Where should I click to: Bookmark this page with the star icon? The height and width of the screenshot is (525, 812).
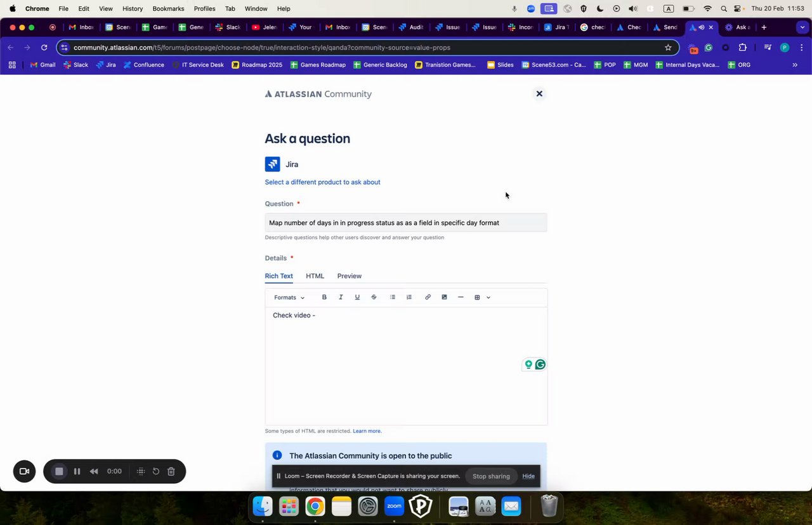point(668,48)
